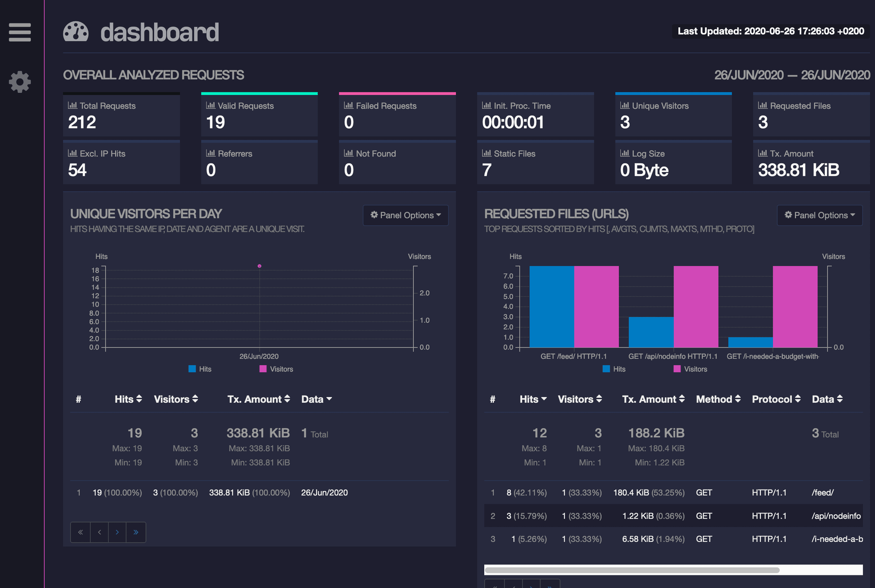Toggle Hits series in Requested Files legend
875x588 pixels.
614,369
